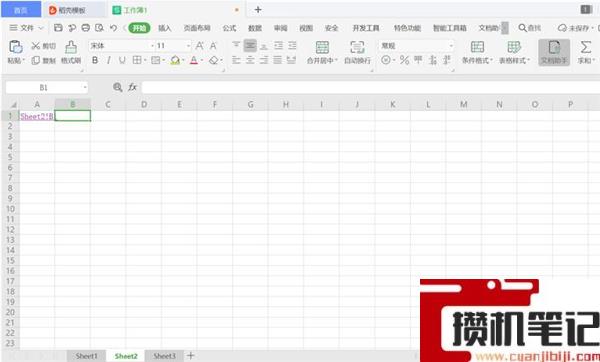Viewport: 600px width, 362px height.
Task: Apply thousands separator style
Action: tap(418, 60)
